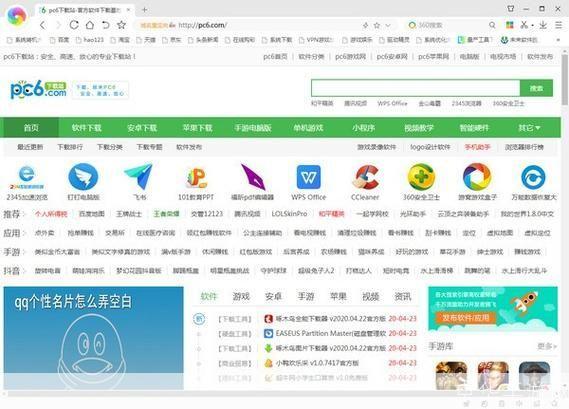Click 下载排行 sub-navigation link
The width and height of the screenshot is (569, 409).
coord(70,147)
